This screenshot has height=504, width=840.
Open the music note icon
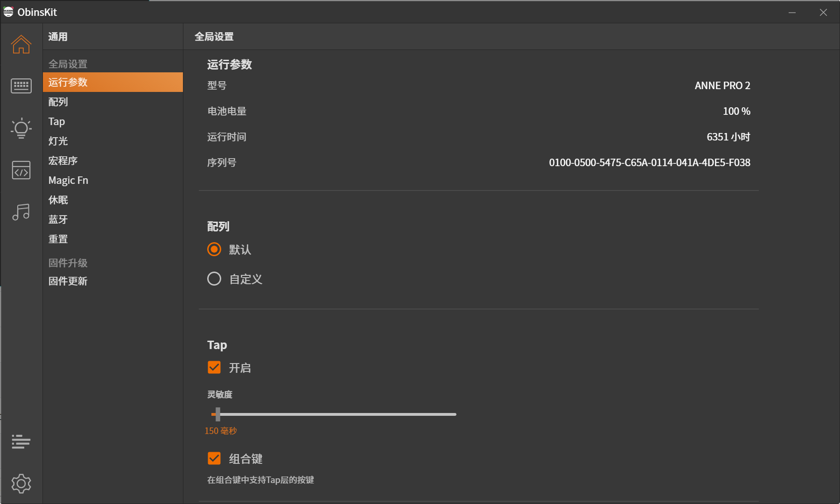[x=21, y=212]
